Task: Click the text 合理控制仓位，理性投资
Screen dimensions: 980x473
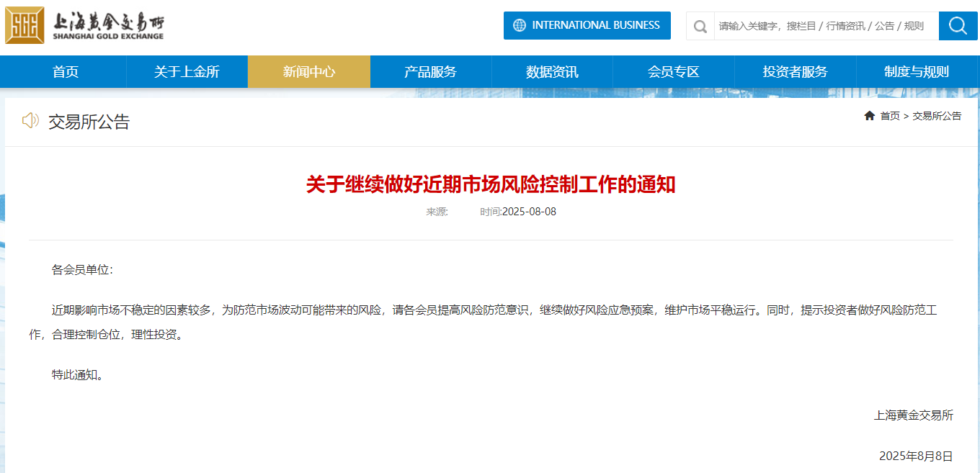Action: (117, 335)
